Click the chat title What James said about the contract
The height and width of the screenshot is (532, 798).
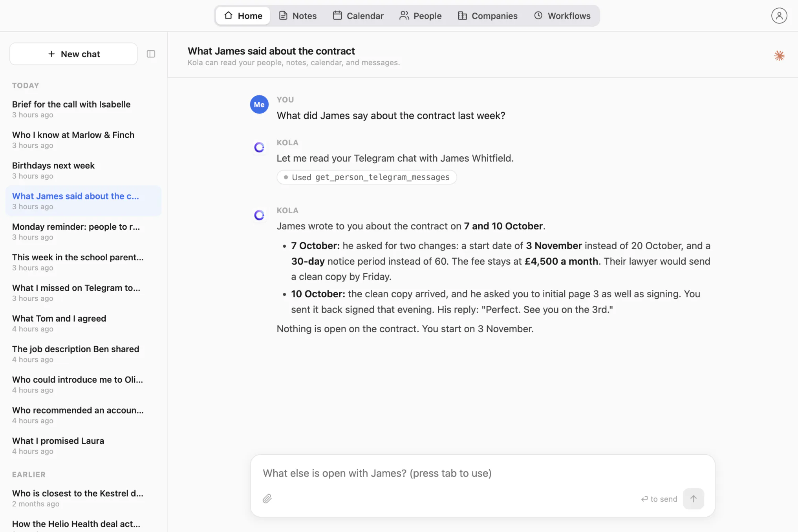pyautogui.click(x=271, y=51)
